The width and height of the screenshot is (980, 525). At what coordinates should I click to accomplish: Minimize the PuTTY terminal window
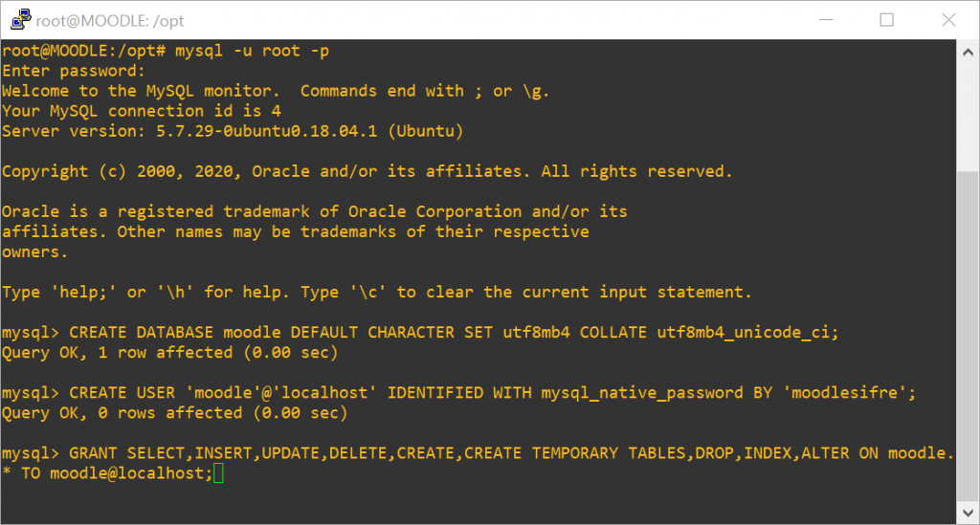point(826,20)
